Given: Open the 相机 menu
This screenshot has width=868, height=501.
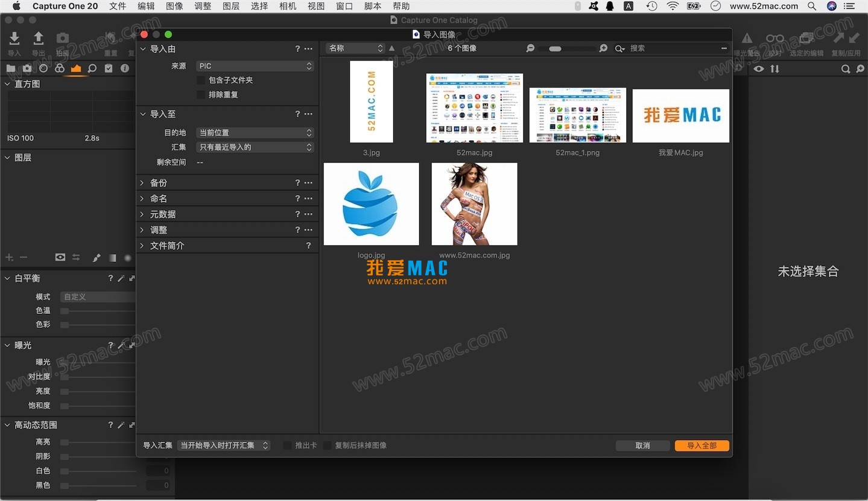Looking at the screenshot, I should coord(288,6).
